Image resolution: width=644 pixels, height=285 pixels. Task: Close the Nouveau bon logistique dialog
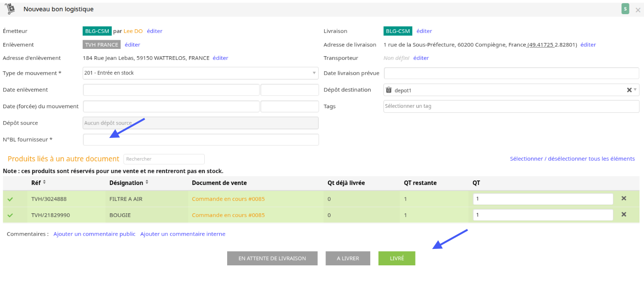click(x=638, y=10)
